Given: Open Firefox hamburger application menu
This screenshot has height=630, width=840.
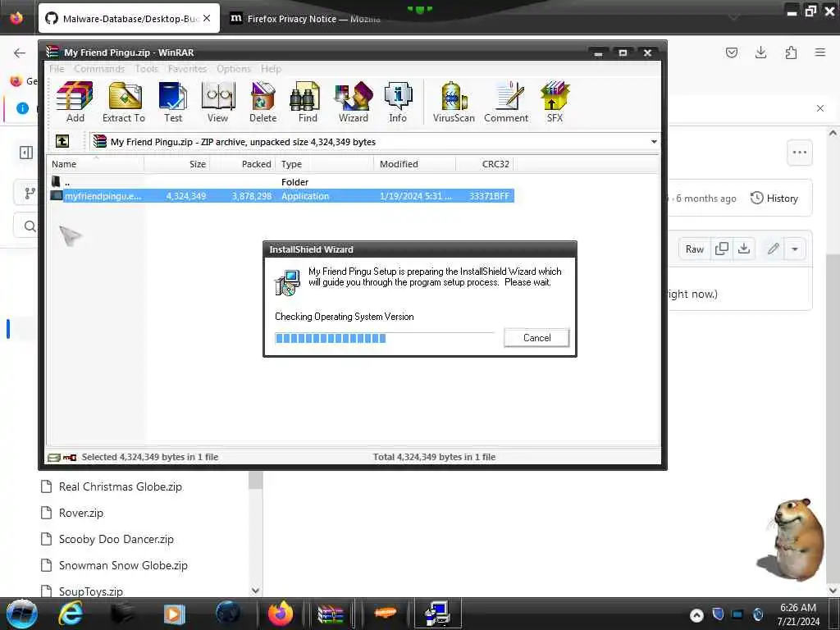Looking at the screenshot, I should 820,52.
